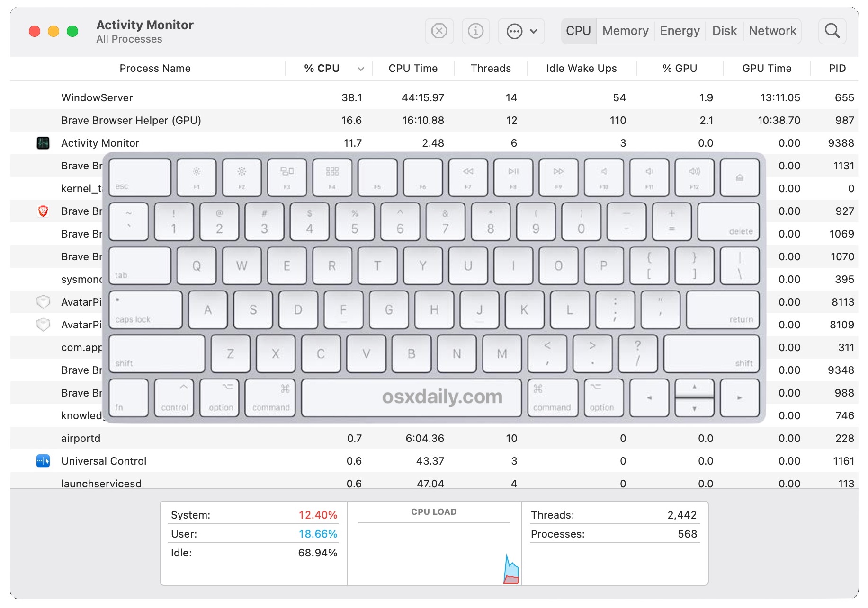Click the F3 Mission Control key
Viewport: 868px width, 608px height.
287,177
